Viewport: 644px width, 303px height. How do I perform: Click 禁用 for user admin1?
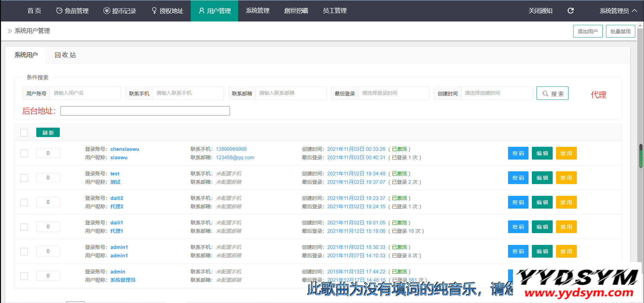click(x=566, y=252)
